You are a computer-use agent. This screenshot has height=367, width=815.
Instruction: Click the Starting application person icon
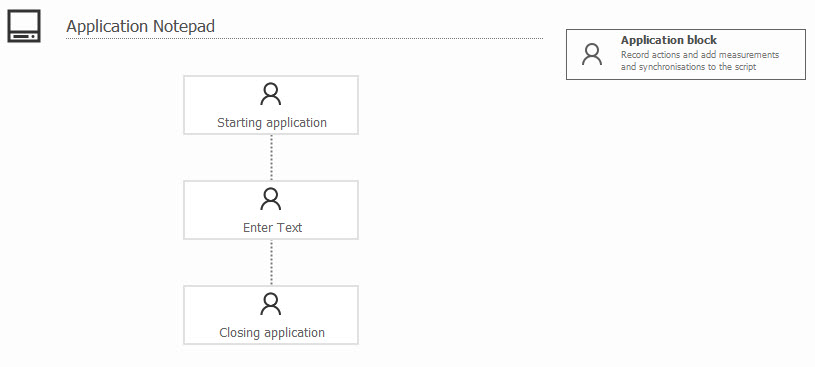coord(271,94)
